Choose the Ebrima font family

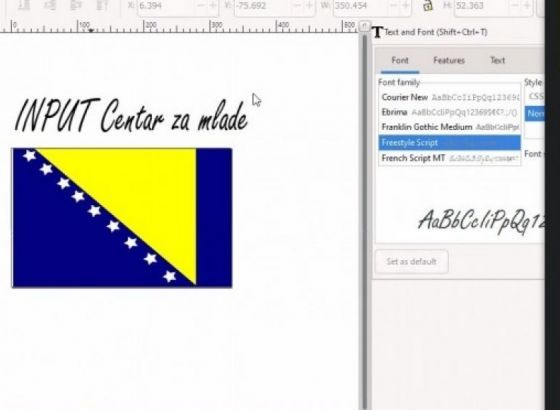coord(450,112)
